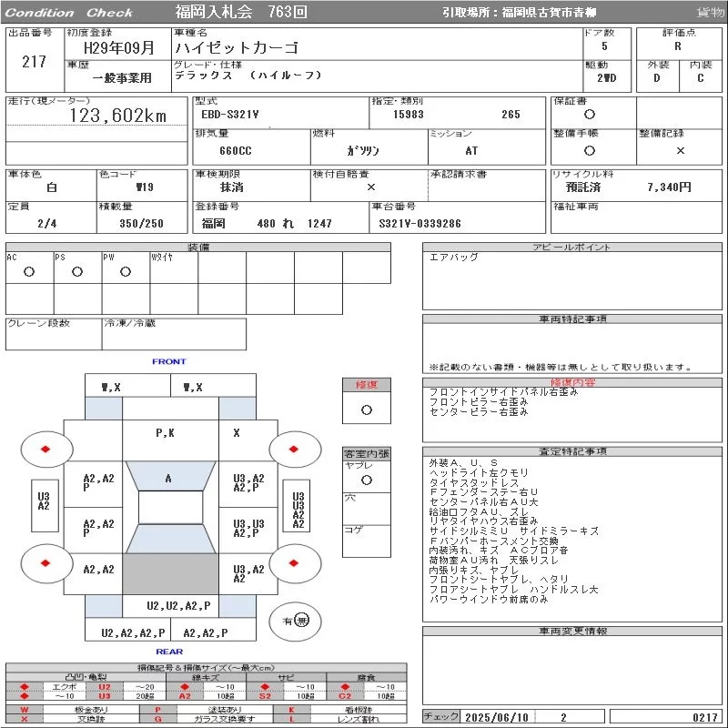Click the model code EBD-S321V
The height and width of the screenshot is (728, 728).
(x=230, y=115)
